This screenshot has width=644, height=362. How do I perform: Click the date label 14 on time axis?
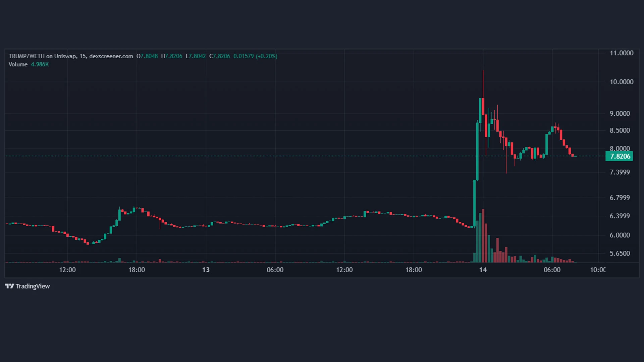click(483, 270)
